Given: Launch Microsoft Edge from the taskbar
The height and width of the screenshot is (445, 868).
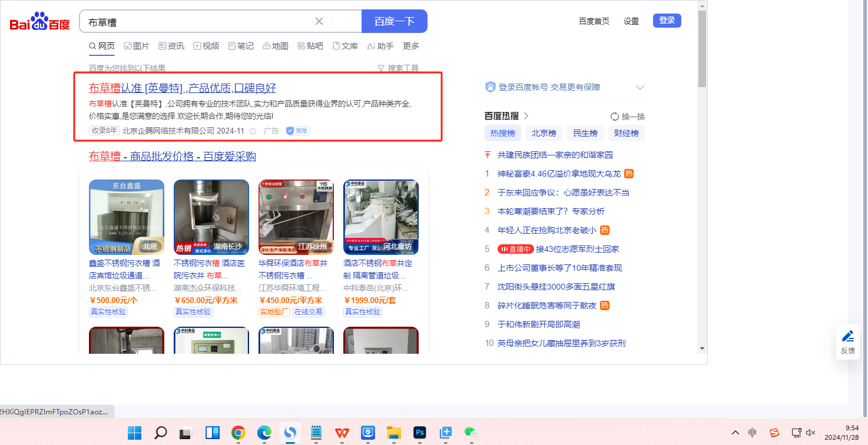Looking at the screenshot, I should [x=264, y=433].
